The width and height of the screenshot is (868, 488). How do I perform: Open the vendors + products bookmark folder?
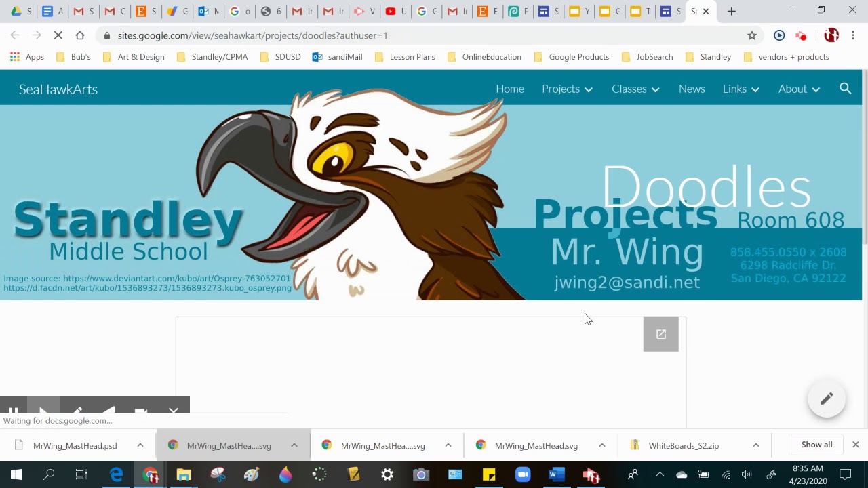[787, 57]
